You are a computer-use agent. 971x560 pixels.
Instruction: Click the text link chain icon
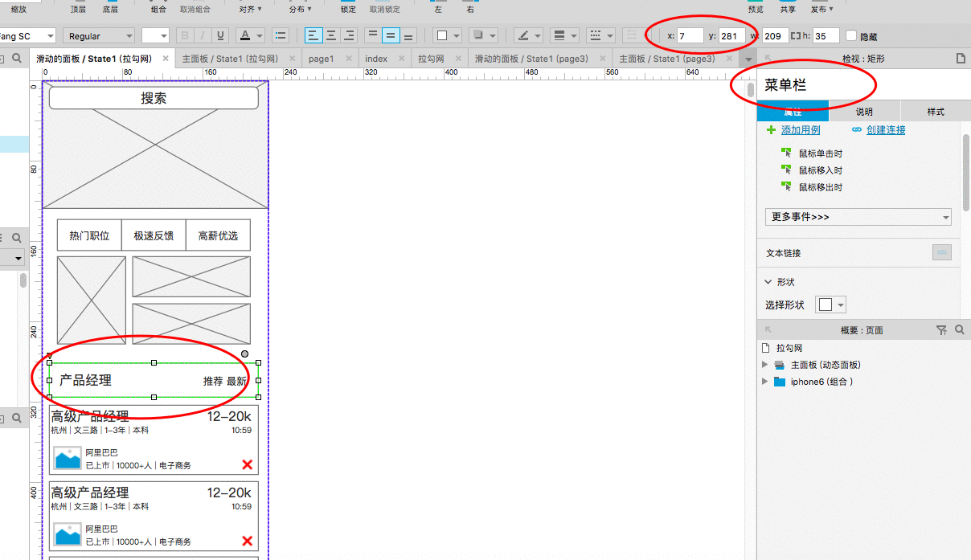pyautogui.click(x=942, y=252)
